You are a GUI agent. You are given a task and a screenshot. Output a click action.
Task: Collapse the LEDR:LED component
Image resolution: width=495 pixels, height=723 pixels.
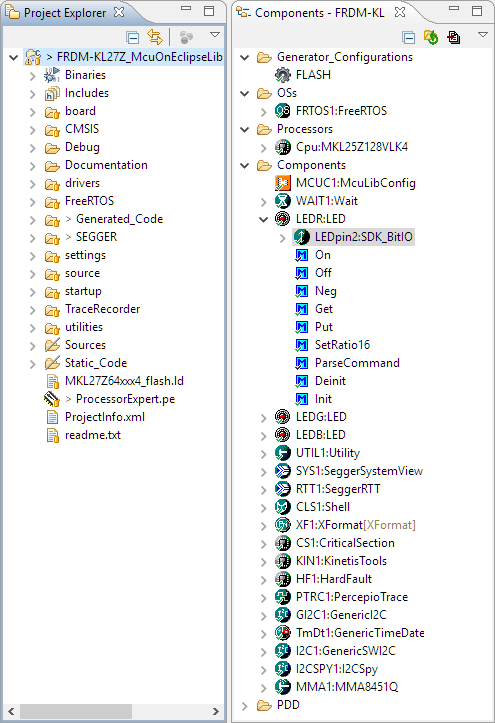pyautogui.click(x=264, y=219)
